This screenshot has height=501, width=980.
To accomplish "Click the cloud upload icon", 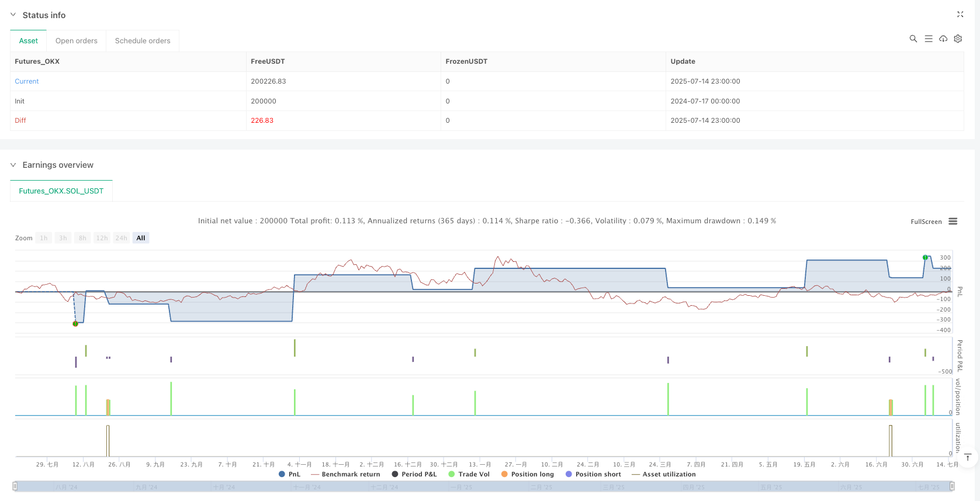I will (943, 39).
